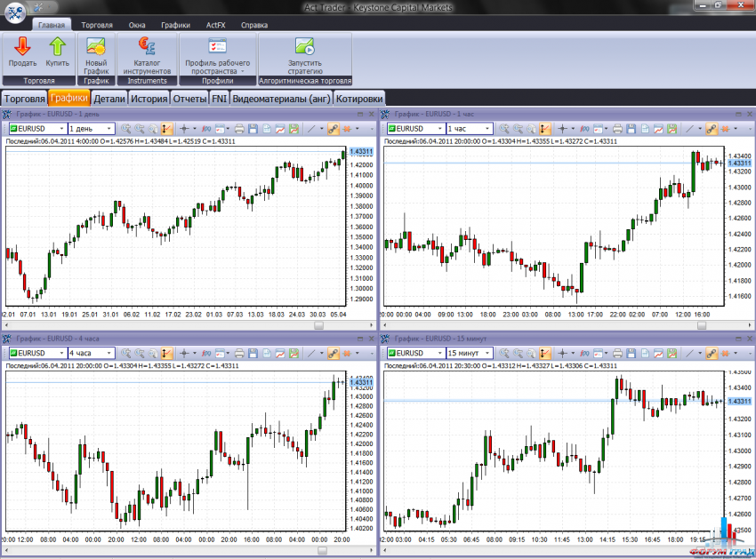This screenshot has width=756, height=559.
Task: Click the round Act Trader application menu button
Action: pos(14,12)
